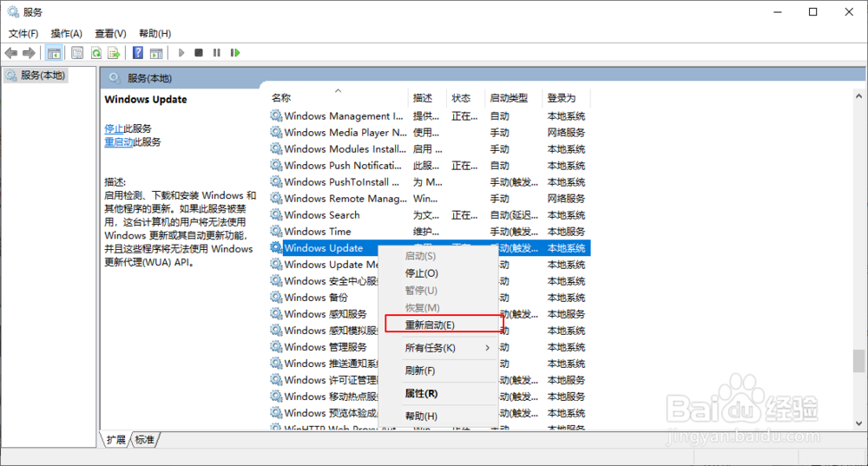Sort by the 状态 column header
The image size is (868, 466).
click(466, 97)
